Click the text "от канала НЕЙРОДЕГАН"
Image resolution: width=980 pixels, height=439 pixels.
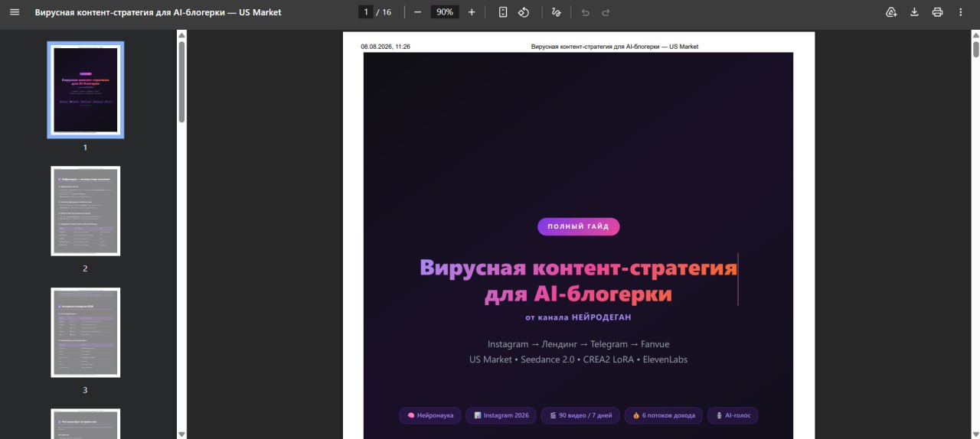tap(578, 317)
